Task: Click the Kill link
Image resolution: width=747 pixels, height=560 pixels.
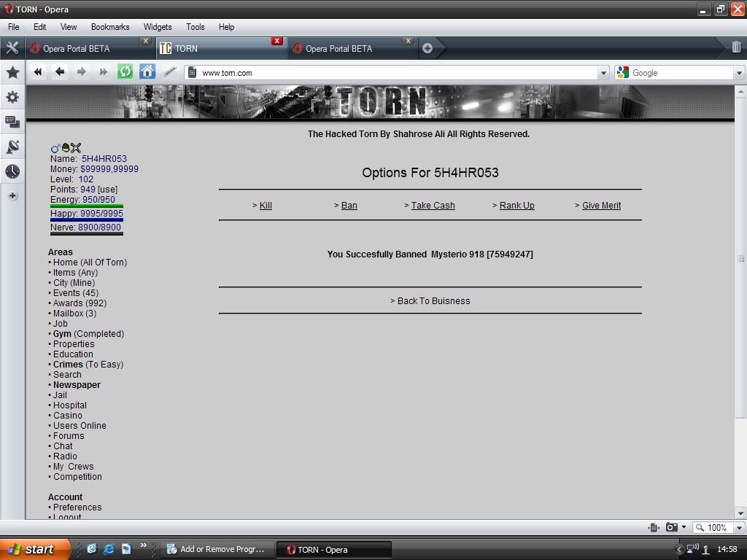Action: pos(266,205)
